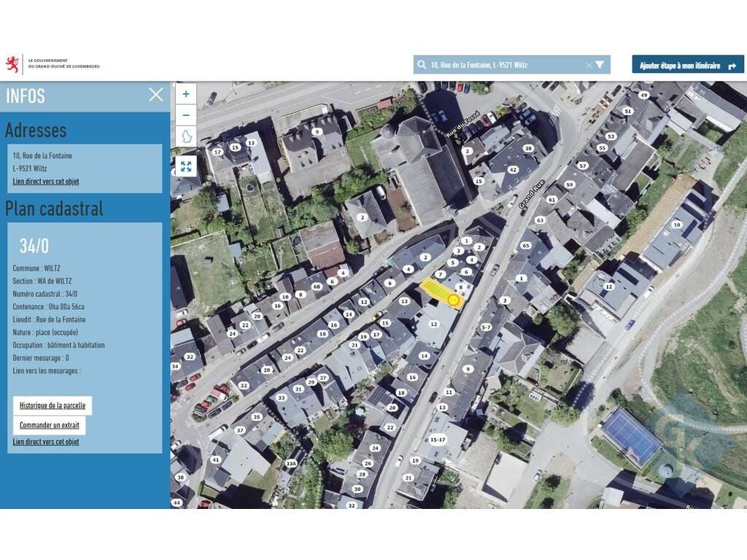The width and height of the screenshot is (747, 560).
Task: Click house number 49 marker on map
Action: coord(643,96)
